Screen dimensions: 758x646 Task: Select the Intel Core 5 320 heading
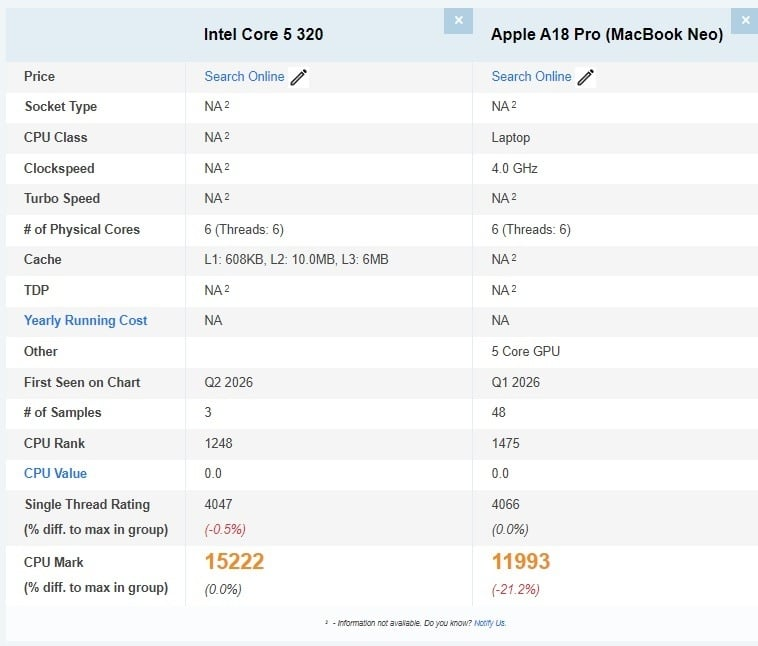tap(263, 34)
